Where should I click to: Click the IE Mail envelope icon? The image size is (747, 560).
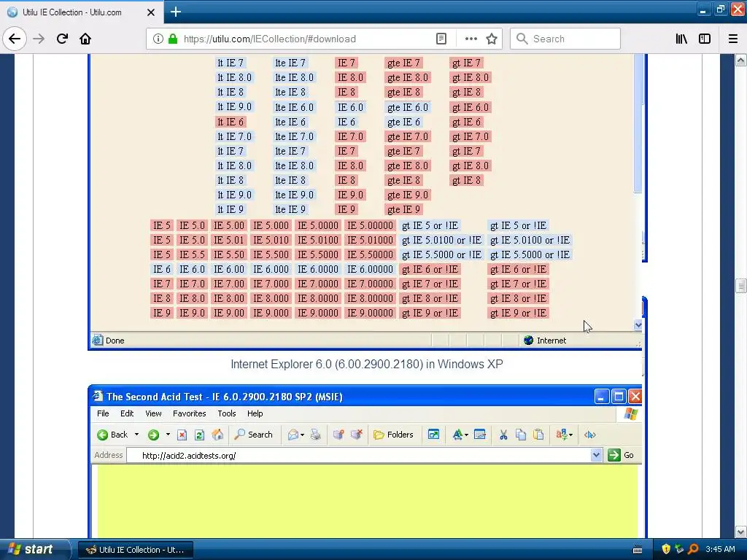coord(293,435)
